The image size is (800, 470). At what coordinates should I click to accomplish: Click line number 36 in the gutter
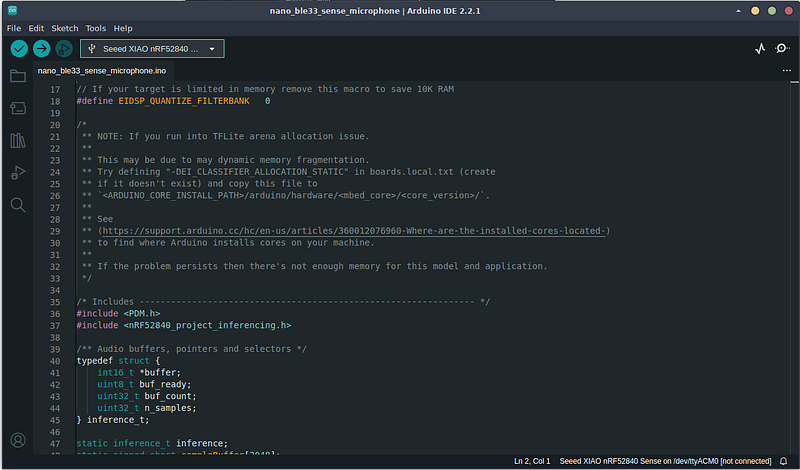click(x=55, y=314)
